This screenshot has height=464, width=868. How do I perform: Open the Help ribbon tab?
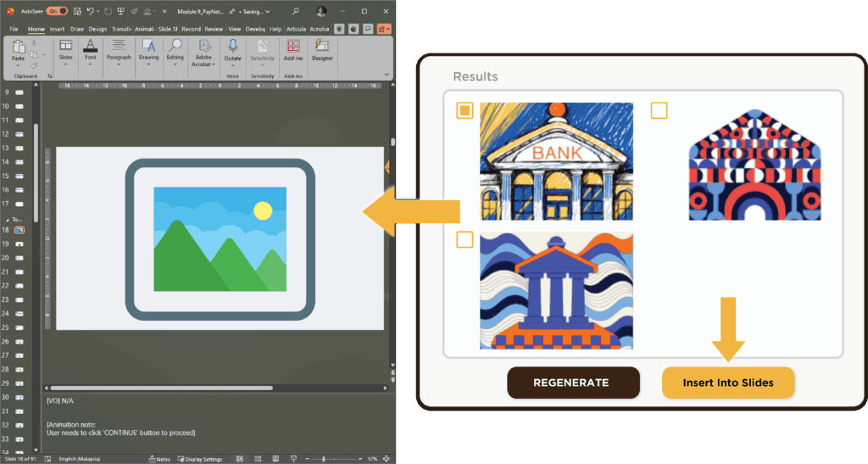tap(275, 29)
